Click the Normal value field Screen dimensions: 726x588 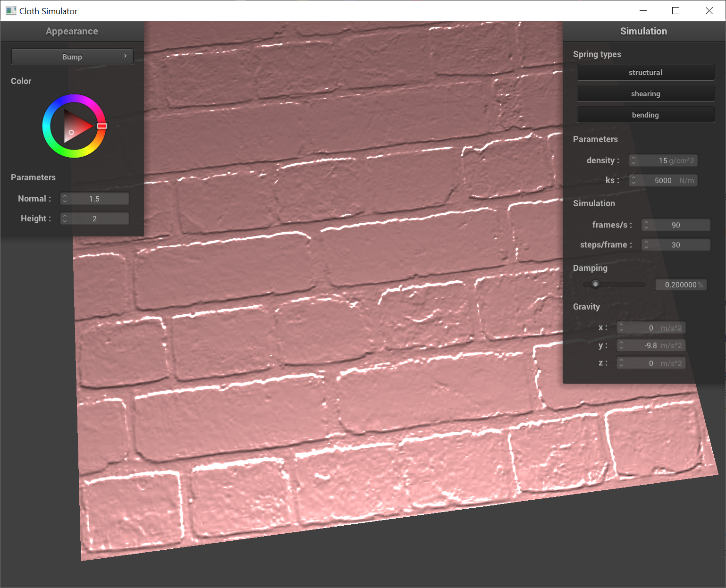[x=94, y=199]
